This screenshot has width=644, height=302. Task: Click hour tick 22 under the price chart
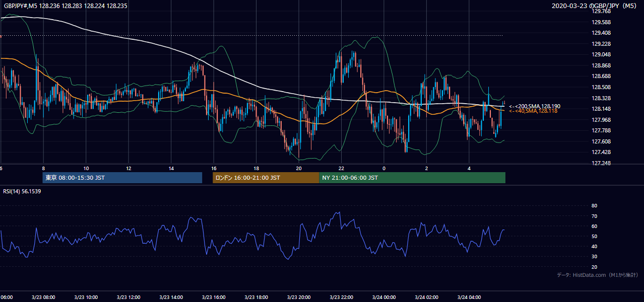point(342,168)
